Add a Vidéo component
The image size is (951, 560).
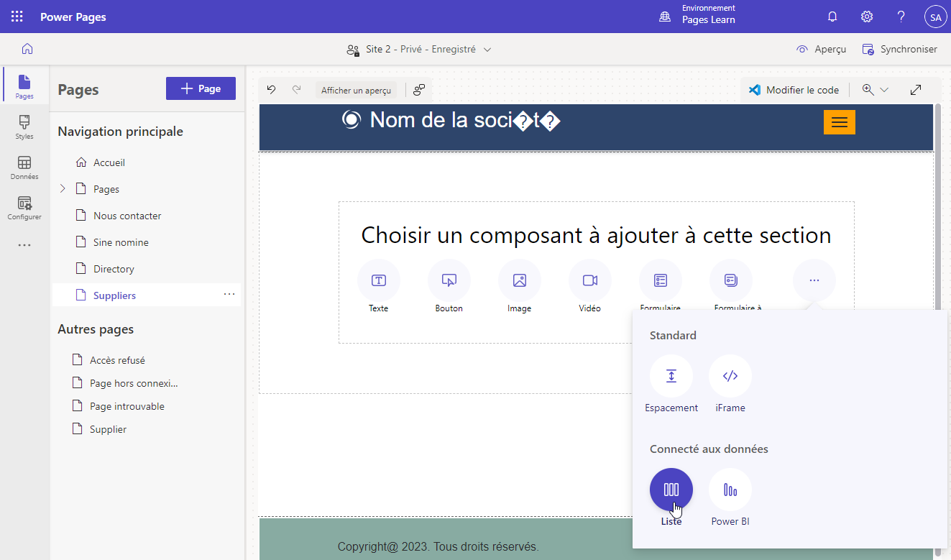pyautogui.click(x=589, y=280)
